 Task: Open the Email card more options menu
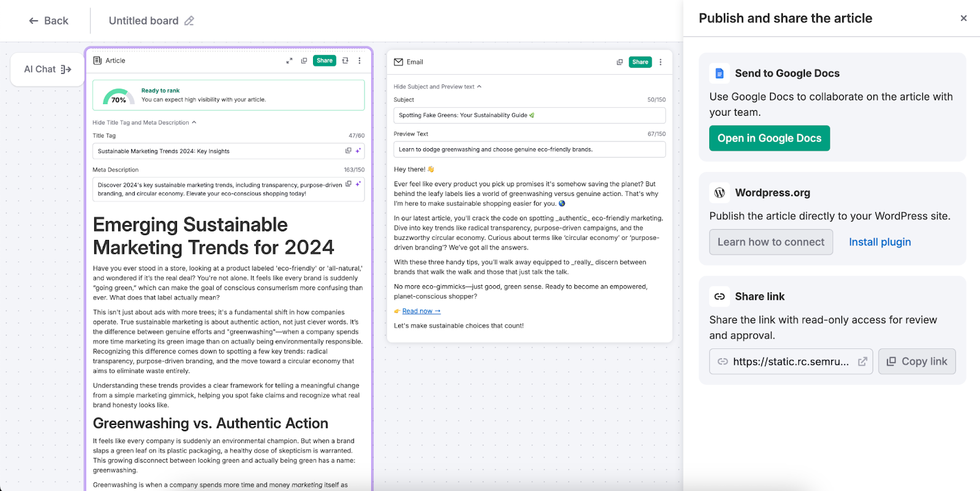coord(660,62)
